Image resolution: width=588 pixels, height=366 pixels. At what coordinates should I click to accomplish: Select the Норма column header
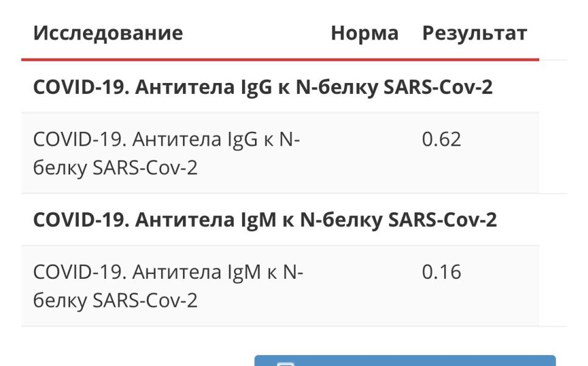point(365,33)
